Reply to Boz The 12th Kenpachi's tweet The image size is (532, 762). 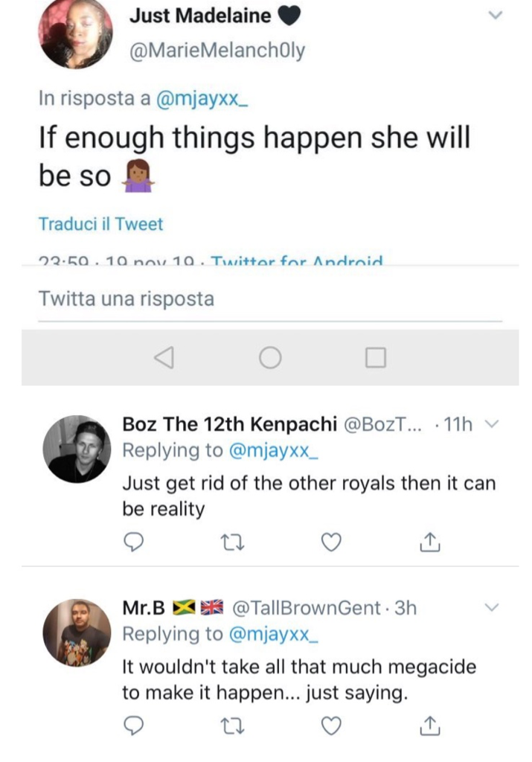132,543
